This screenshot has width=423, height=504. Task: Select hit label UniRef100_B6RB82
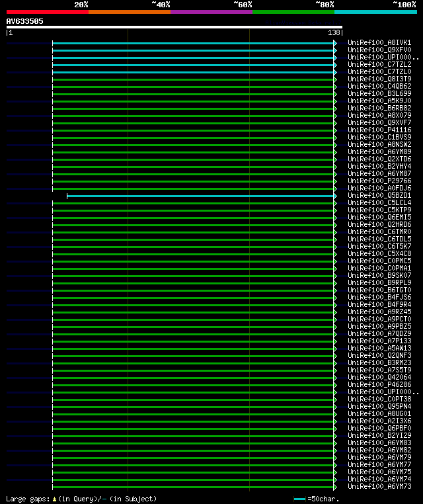click(379, 108)
